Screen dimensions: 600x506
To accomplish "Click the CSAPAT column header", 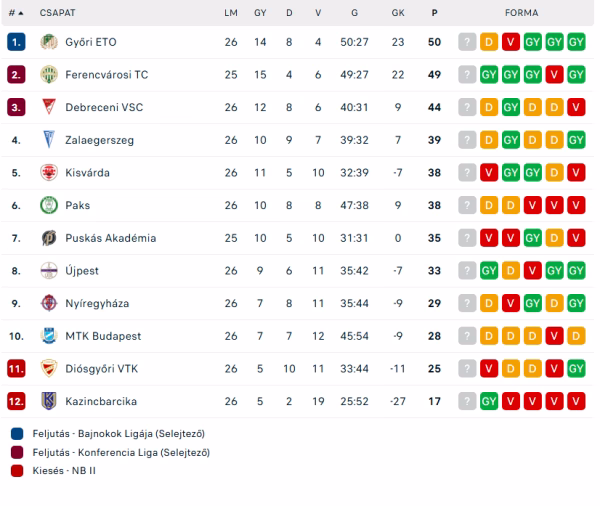I will [x=57, y=13].
